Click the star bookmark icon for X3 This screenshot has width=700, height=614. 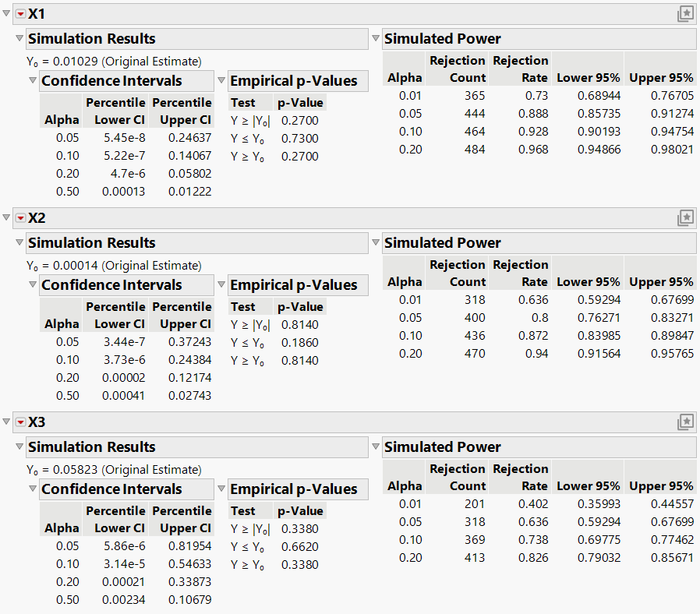(686, 422)
